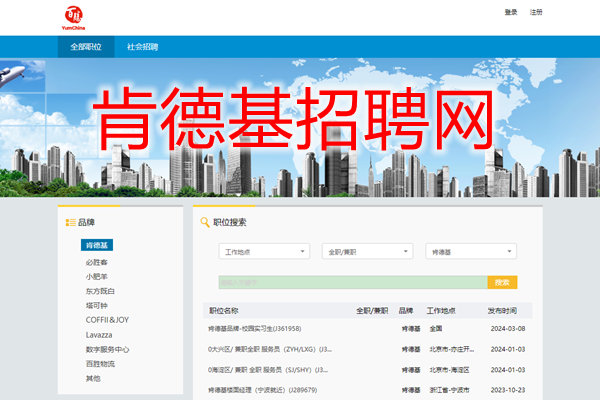Select the COFFII&JOY brand
This screenshot has width=600, height=400.
pyautogui.click(x=107, y=320)
